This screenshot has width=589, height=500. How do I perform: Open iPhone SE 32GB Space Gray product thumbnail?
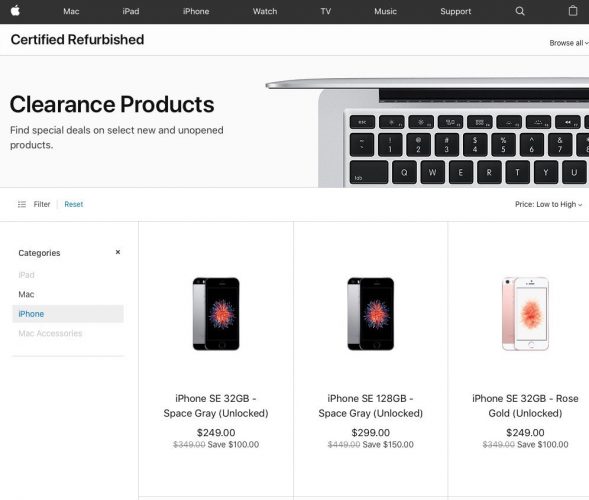[x=216, y=314]
